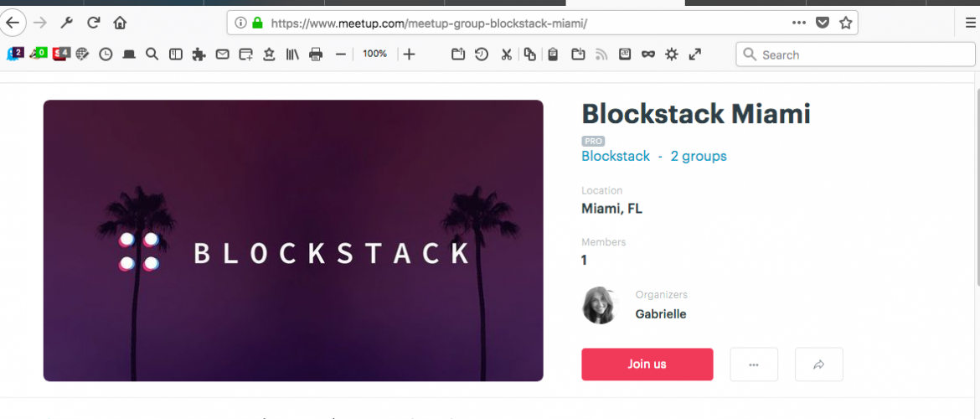Save page to Pocket
Image resolution: width=980 pixels, height=419 pixels.
(x=823, y=23)
